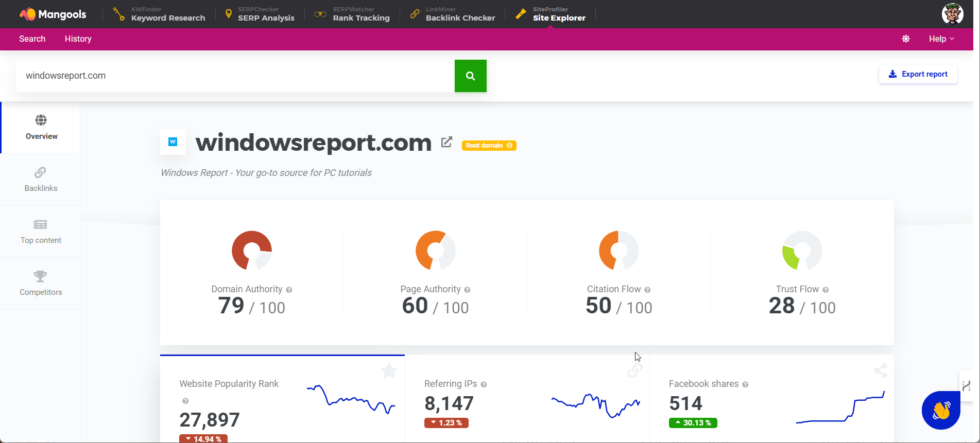980x443 pixels.
Task: Click the Windows Report tagline text
Action: (266, 173)
